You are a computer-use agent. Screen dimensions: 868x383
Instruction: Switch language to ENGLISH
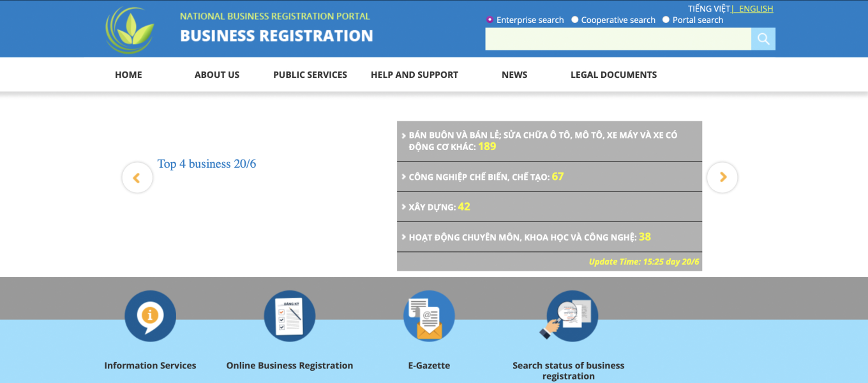[x=756, y=9]
